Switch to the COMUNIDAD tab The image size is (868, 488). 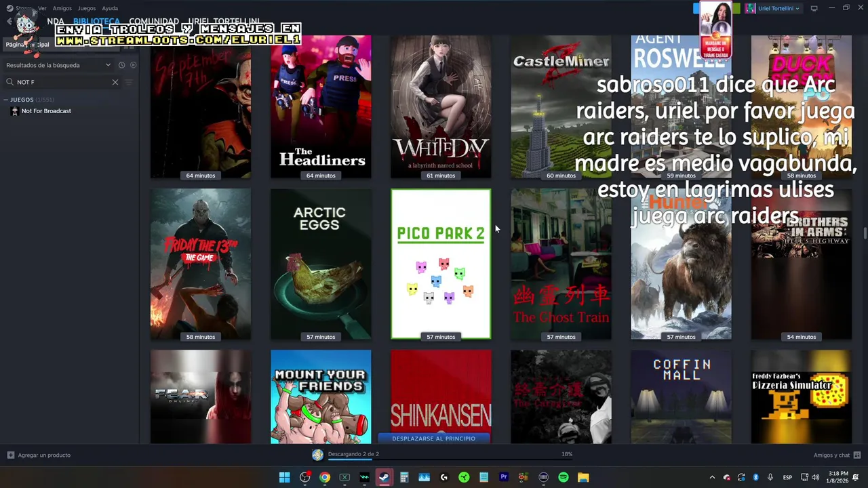pyautogui.click(x=154, y=22)
